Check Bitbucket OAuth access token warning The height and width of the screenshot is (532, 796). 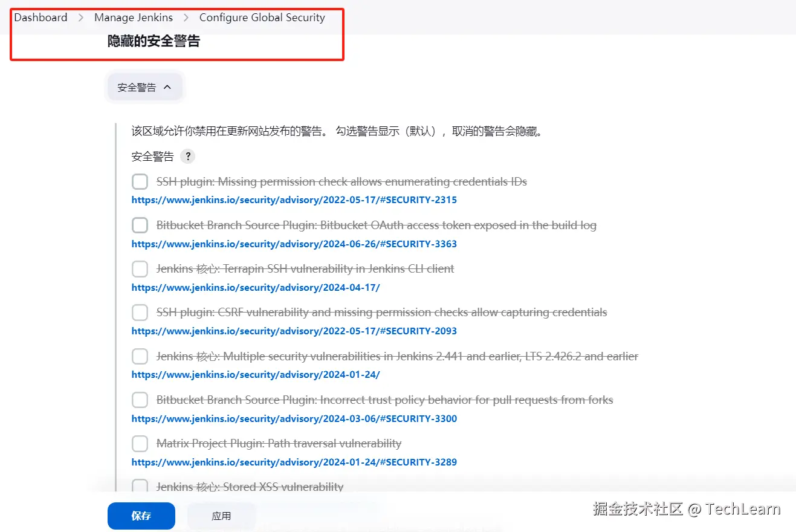pyautogui.click(x=140, y=225)
